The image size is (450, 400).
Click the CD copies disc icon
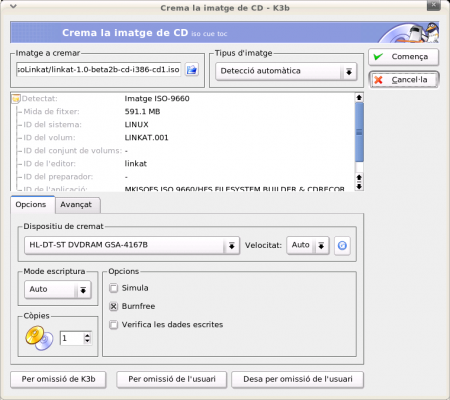point(39,338)
